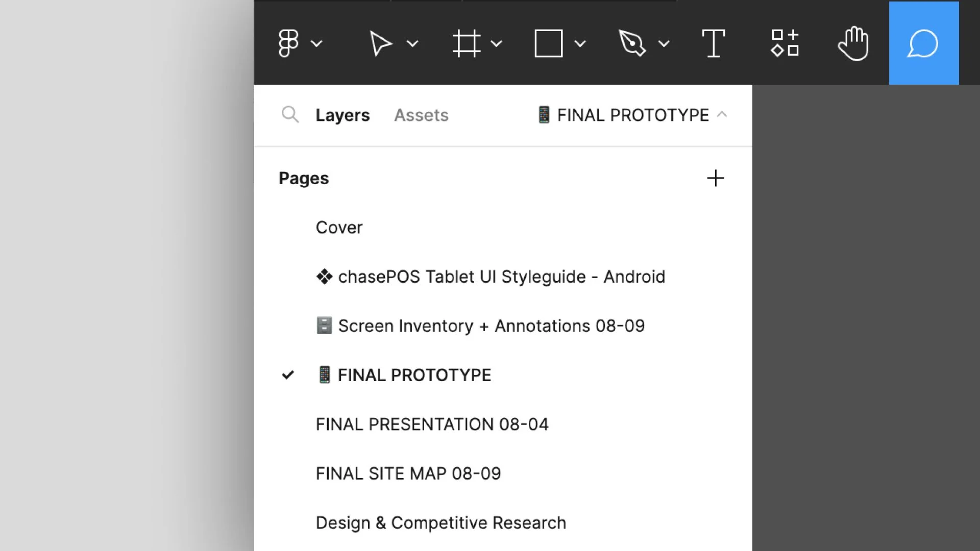The height and width of the screenshot is (551, 980).
Task: Add a new page with plus button
Action: click(715, 178)
